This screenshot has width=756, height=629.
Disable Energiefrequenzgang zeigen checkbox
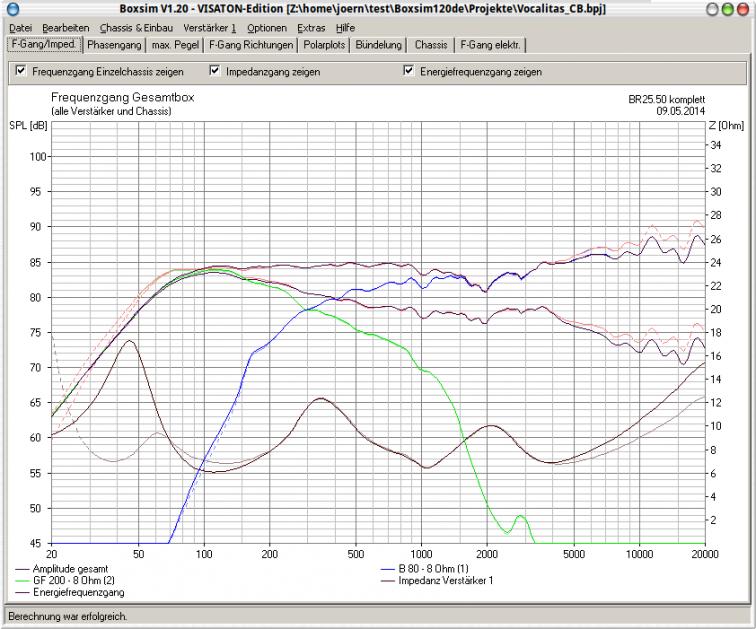tap(408, 71)
